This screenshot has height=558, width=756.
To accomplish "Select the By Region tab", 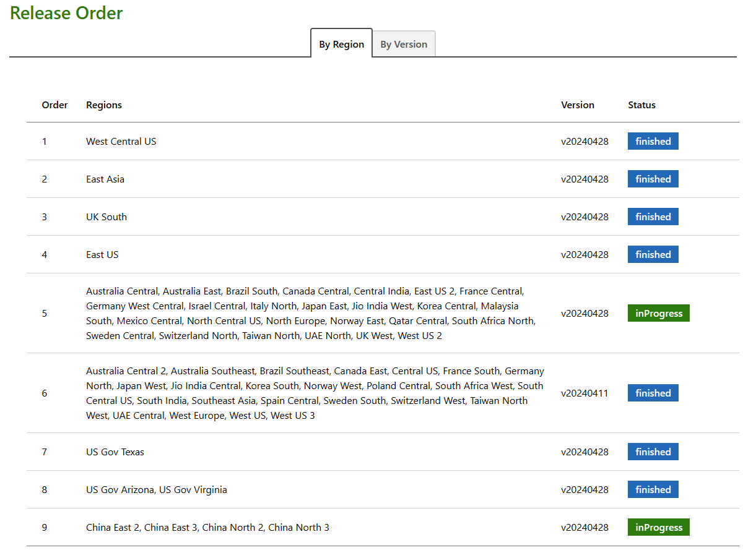I will tap(341, 44).
